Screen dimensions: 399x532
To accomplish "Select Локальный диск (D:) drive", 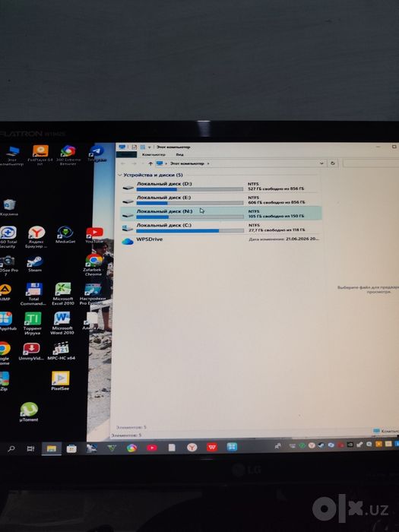I will point(220,186).
